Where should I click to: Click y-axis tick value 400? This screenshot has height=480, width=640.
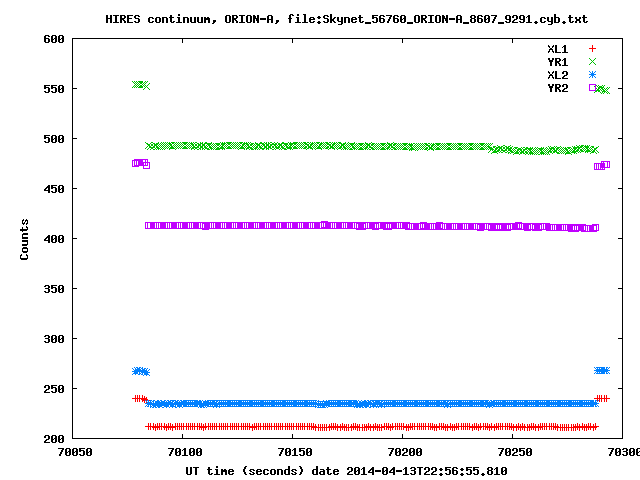coord(54,239)
